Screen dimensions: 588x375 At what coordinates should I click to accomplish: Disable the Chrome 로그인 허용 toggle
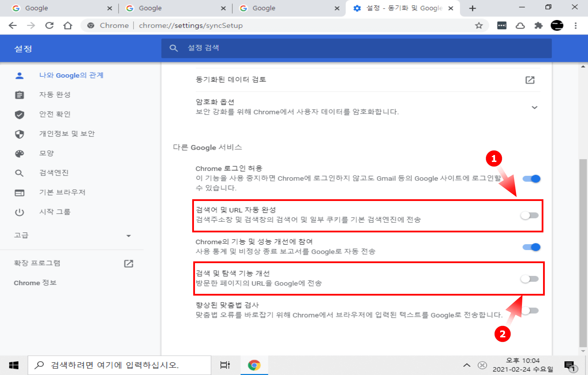[531, 179]
